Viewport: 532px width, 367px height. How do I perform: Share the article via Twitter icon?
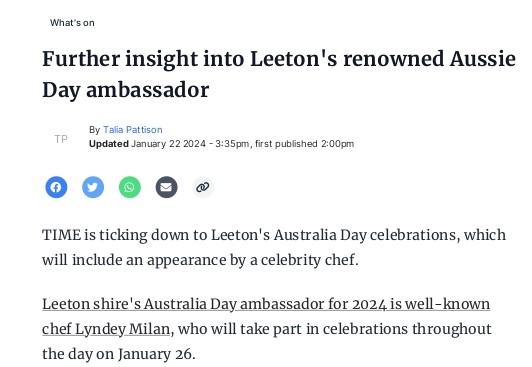pos(93,187)
